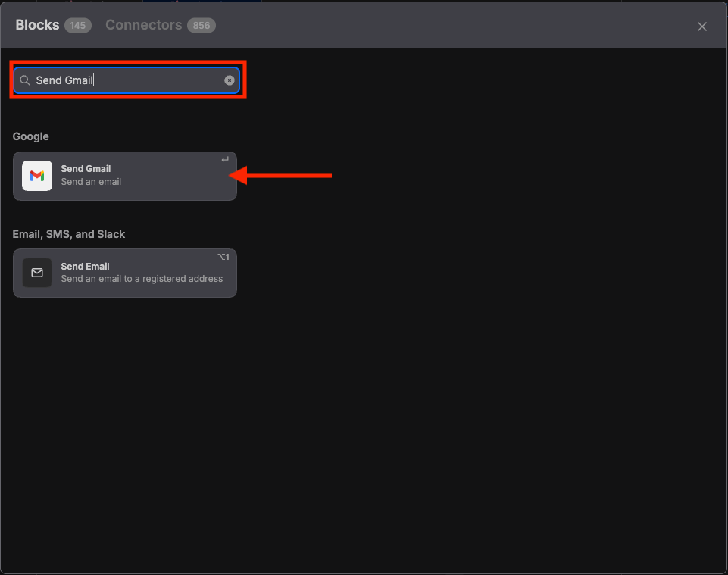Click the Gmail icon on Send Gmail block
This screenshot has height=575, width=728.
36,175
